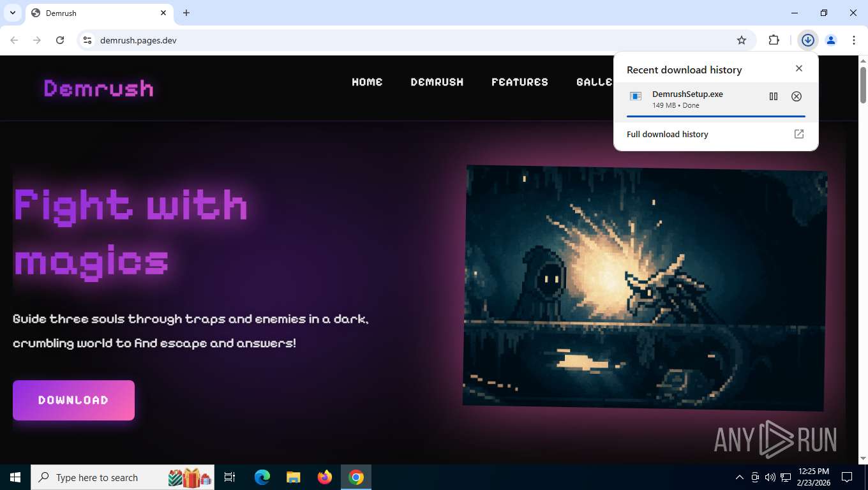Open the FEATURES nav item
The width and height of the screenshot is (868, 490).
[x=520, y=82]
